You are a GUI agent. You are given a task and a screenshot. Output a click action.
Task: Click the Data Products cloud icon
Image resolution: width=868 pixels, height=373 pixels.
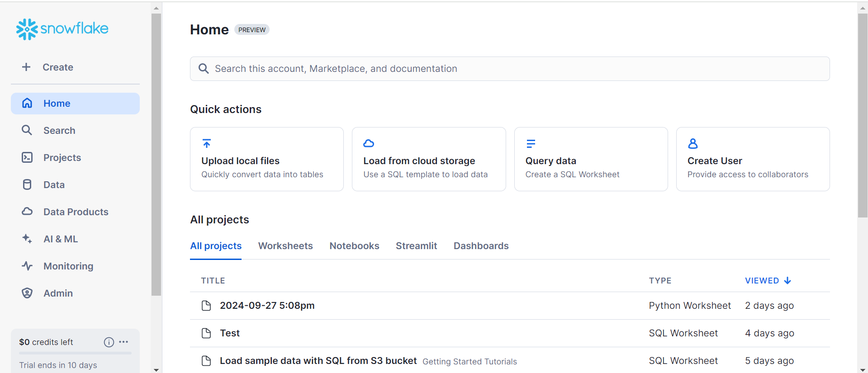tap(27, 212)
